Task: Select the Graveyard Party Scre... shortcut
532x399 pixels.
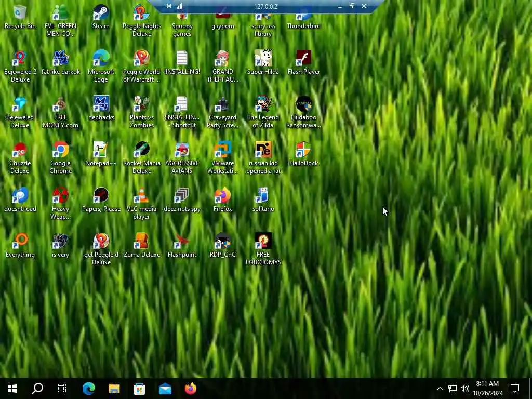Action: tap(222, 112)
